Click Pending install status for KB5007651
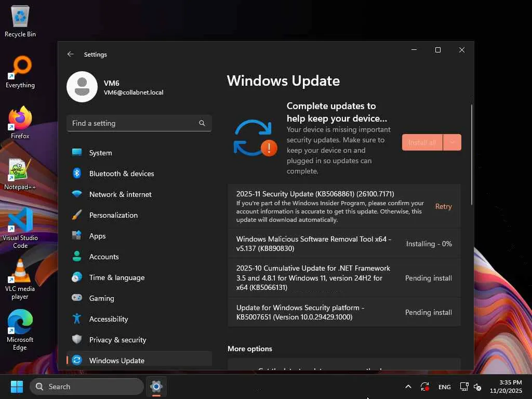The height and width of the screenshot is (399, 532). click(428, 312)
